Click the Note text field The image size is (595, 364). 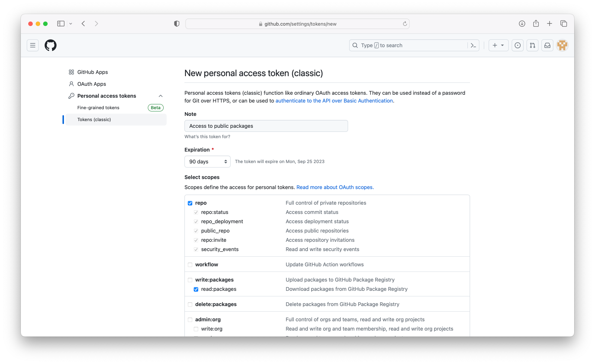(x=266, y=126)
